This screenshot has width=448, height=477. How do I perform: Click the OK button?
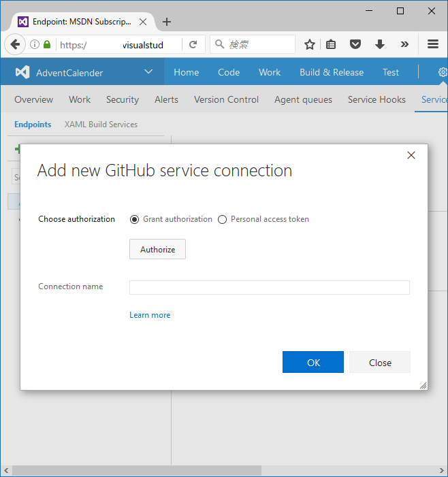pyautogui.click(x=313, y=362)
